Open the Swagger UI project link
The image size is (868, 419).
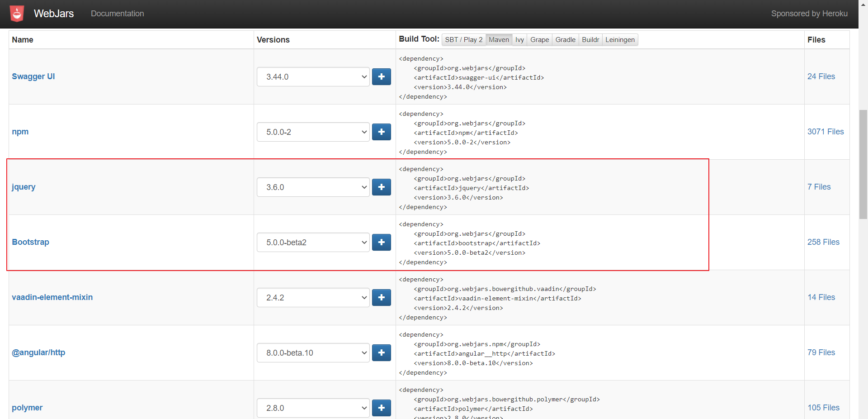pos(33,76)
